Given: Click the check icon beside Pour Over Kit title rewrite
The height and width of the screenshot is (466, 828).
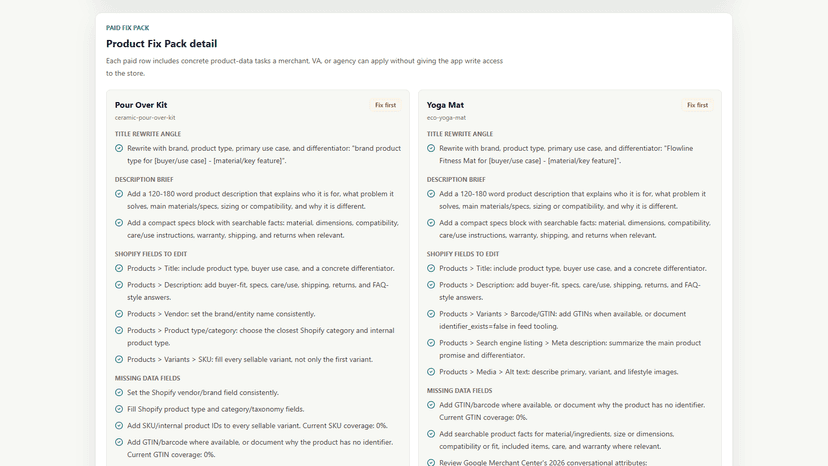Looking at the screenshot, I should (x=119, y=148).
